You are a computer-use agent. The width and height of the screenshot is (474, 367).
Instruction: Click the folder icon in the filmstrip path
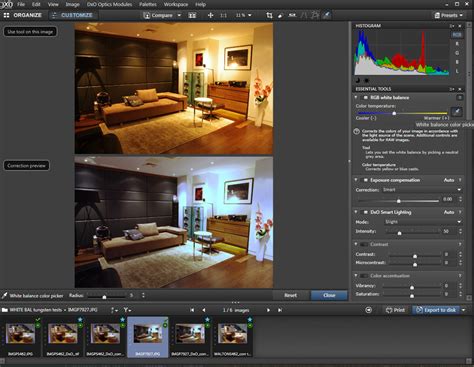click(x=5, y=310)
